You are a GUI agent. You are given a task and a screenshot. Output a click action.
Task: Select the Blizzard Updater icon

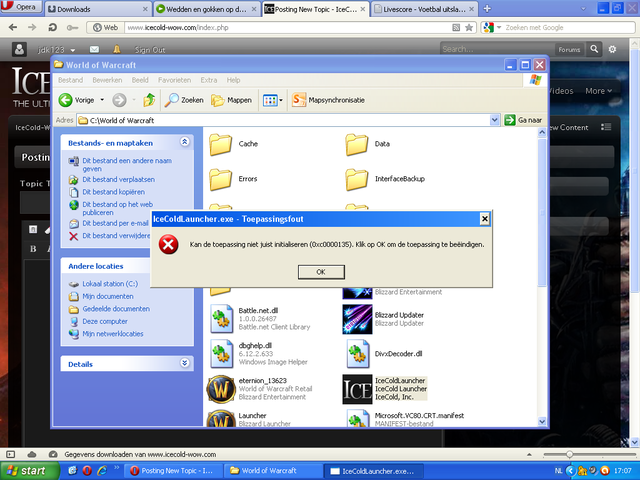tap(357, 319)
